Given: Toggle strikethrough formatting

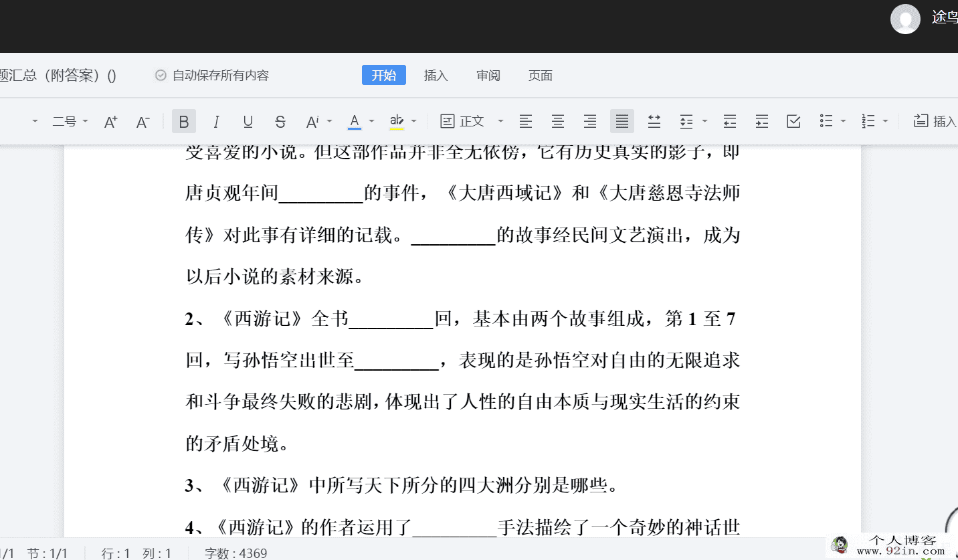Looking at the screenshot, I should click(280, 121).
